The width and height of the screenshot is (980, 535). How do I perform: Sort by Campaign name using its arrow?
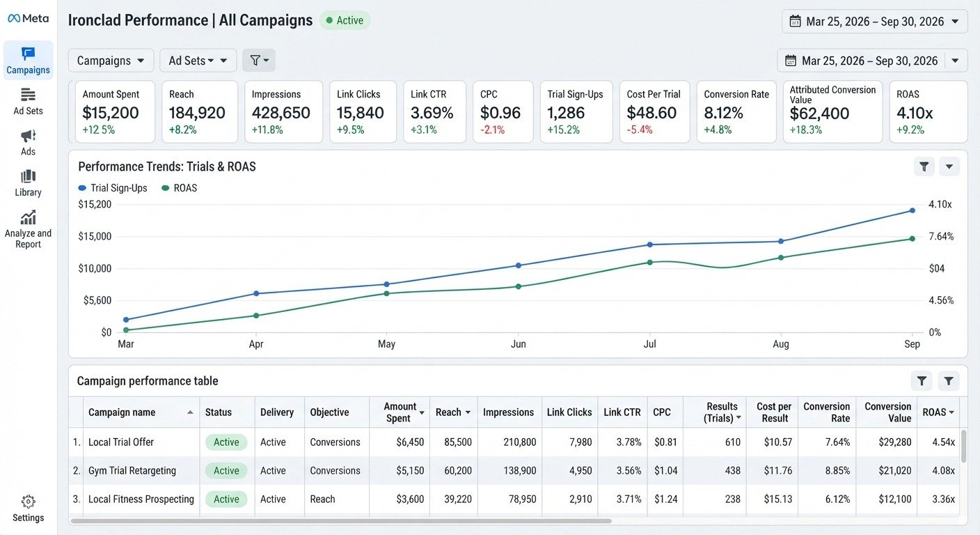(190, 412)
